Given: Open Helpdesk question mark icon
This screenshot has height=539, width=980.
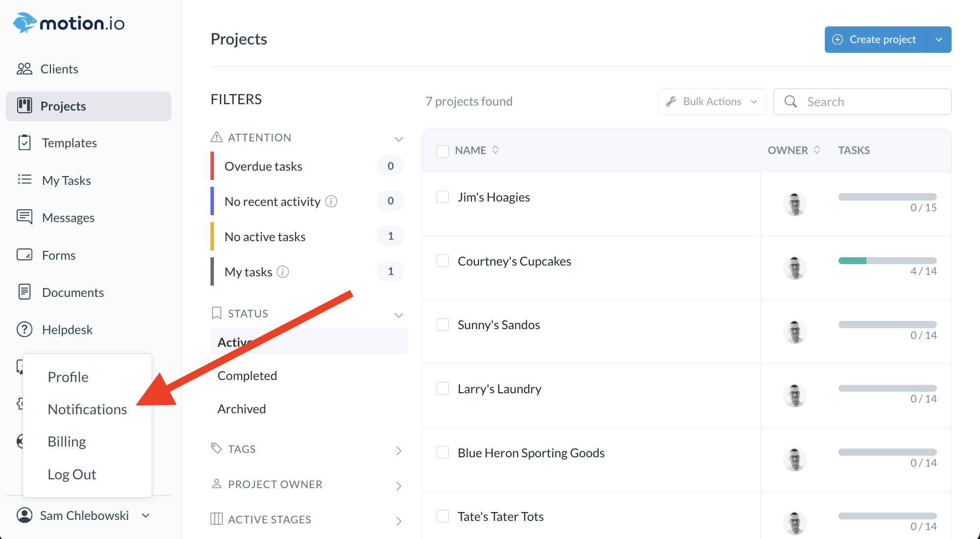Looking at the screenshot, I should coord(24,330).
